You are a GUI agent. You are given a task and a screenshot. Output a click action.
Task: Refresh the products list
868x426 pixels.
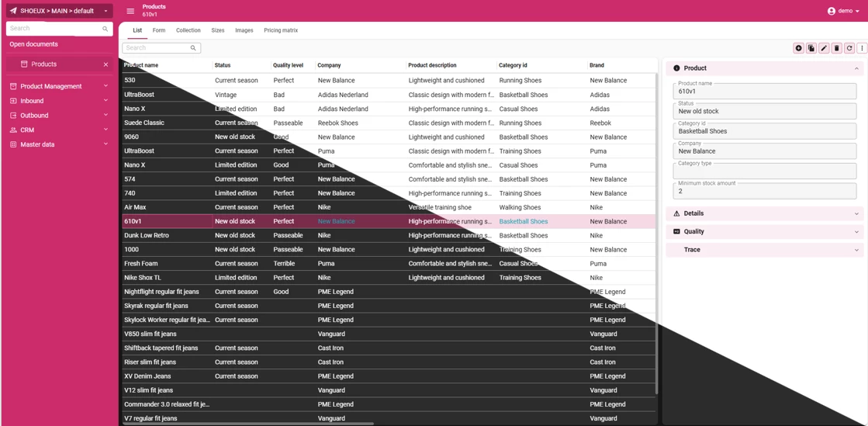pyautogui.click(x=849, y=48)
